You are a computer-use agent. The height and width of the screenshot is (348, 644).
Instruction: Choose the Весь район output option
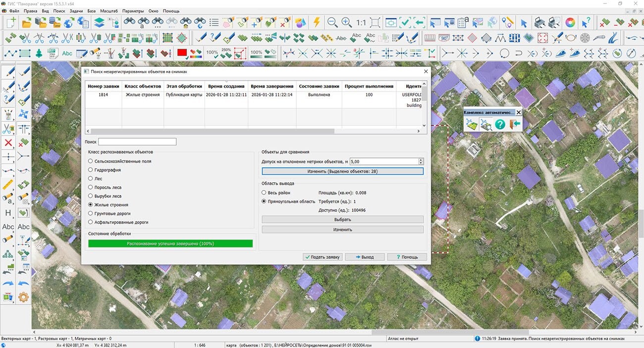pyautogui.click(x=264, y=193)
